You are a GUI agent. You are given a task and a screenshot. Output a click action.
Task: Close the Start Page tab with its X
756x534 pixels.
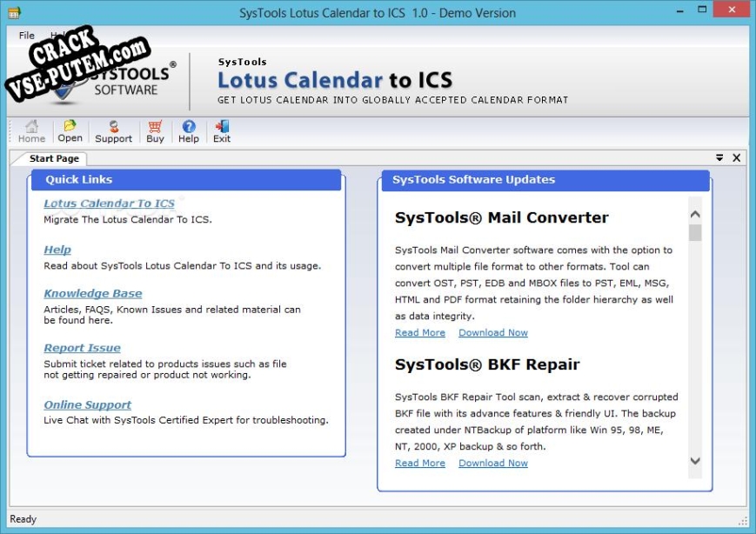tap(736, 157)
